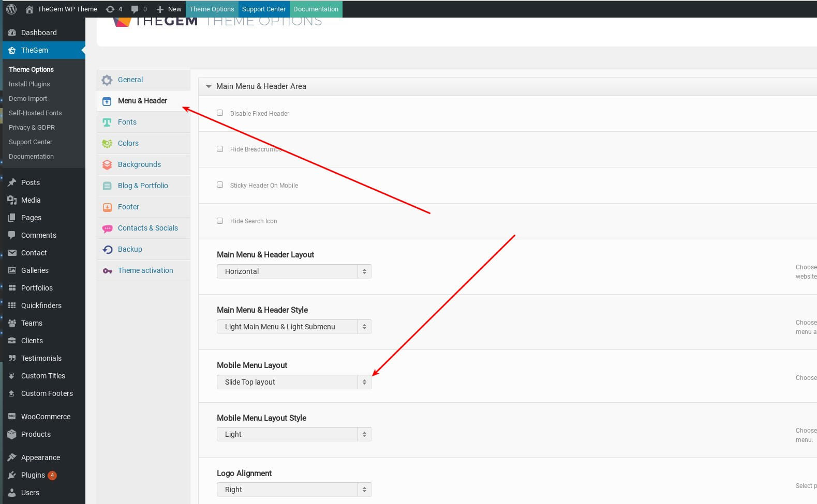
Task: Open the Main Menu & Header Layout dropdown
Action: click(294, 271)
